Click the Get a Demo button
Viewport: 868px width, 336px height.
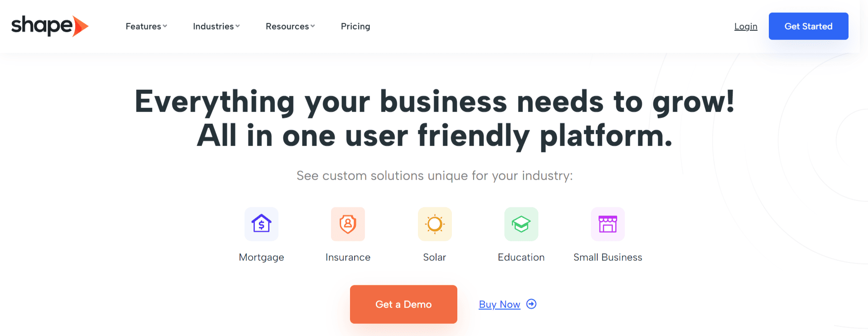(x=403, y=304)
